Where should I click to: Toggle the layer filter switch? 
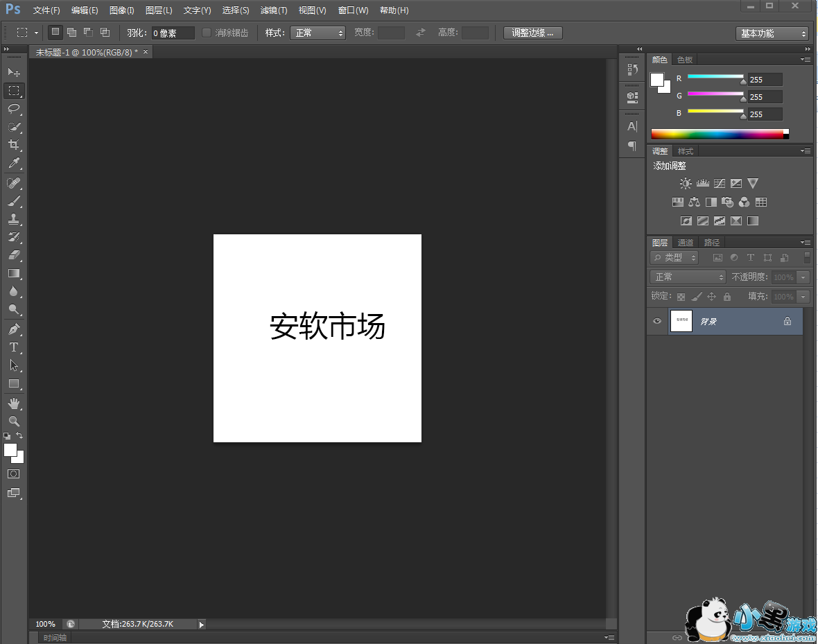(807, 257)
